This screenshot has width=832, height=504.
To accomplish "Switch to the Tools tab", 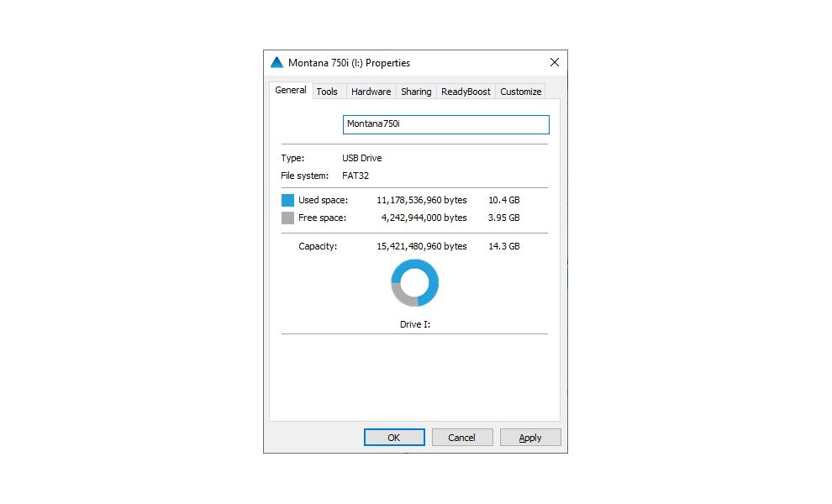I will click(x=327, y=92).
